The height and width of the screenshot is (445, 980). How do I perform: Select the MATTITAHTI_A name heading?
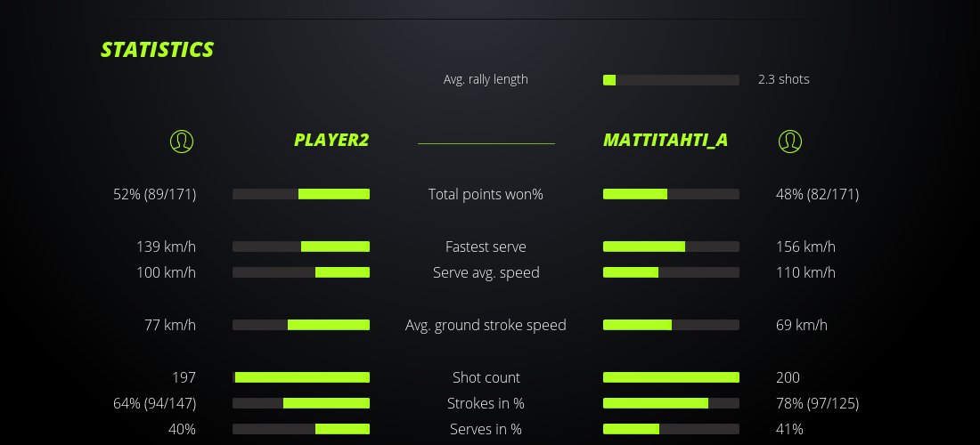[x=666, y=140]
